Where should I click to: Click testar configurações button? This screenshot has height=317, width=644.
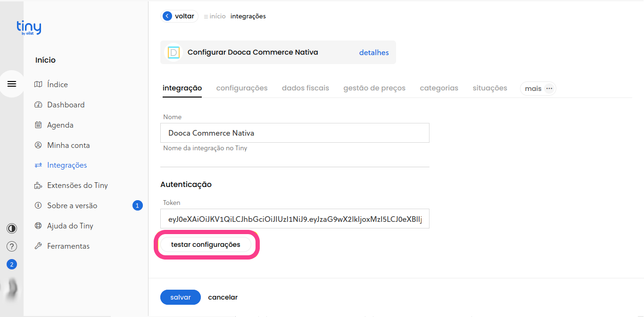(206, 244)
